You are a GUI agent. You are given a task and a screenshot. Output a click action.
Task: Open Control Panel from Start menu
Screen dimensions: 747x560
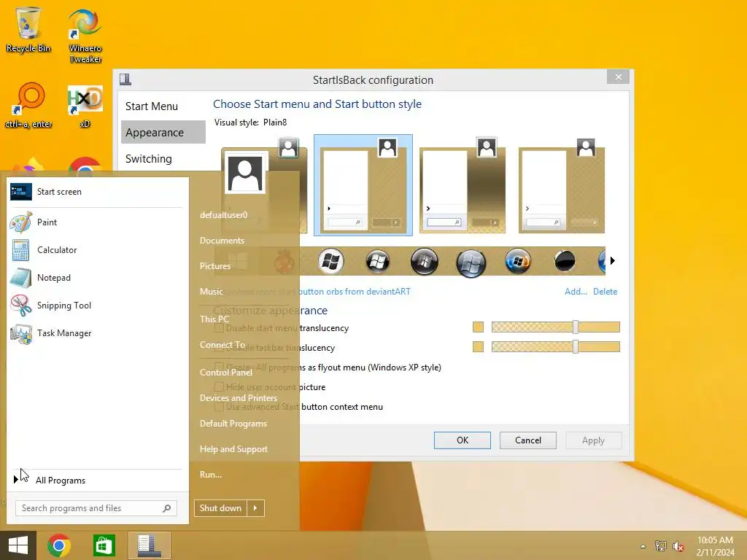click(x=226, y=373)
